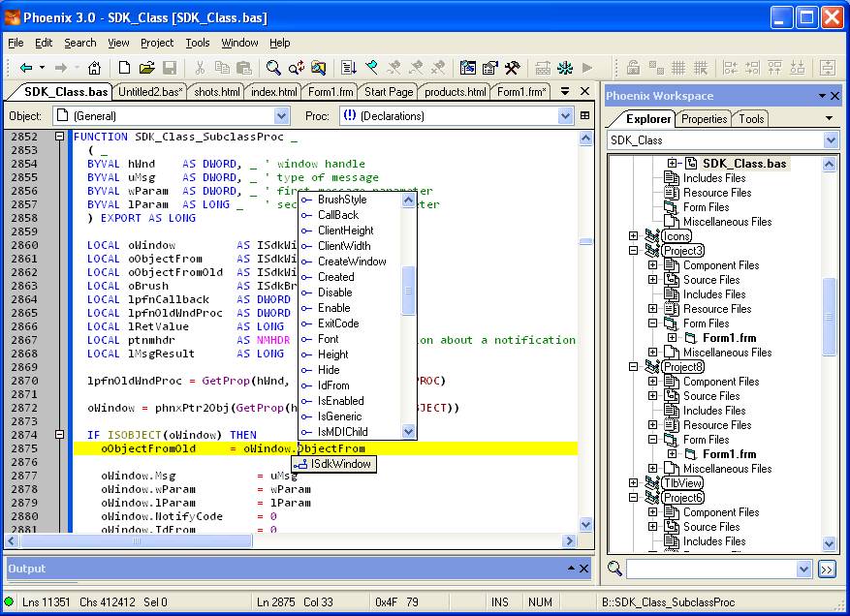Viewport: 850px width, 616px height.
Task: Click the brick wall build icon
Action: click(543, 68)
